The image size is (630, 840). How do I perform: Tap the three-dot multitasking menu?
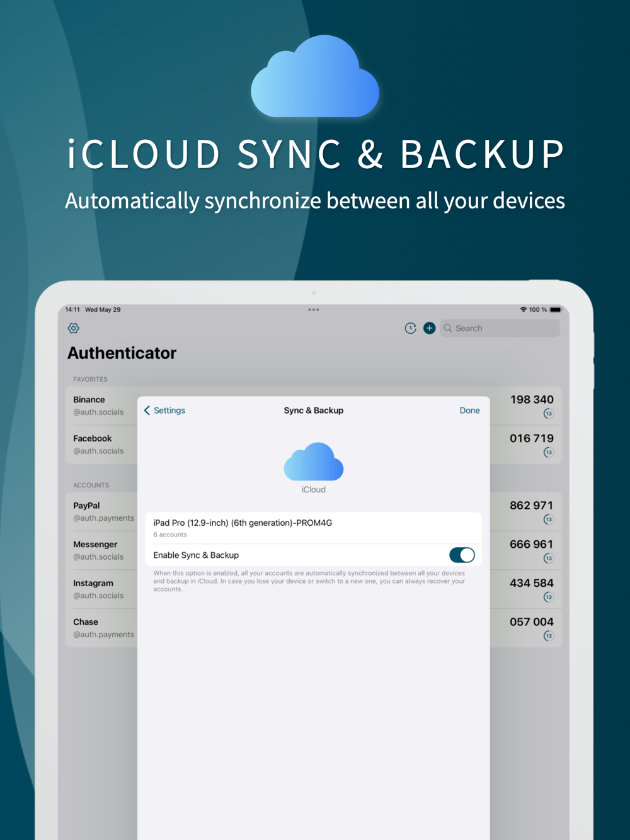pos(314,310)
